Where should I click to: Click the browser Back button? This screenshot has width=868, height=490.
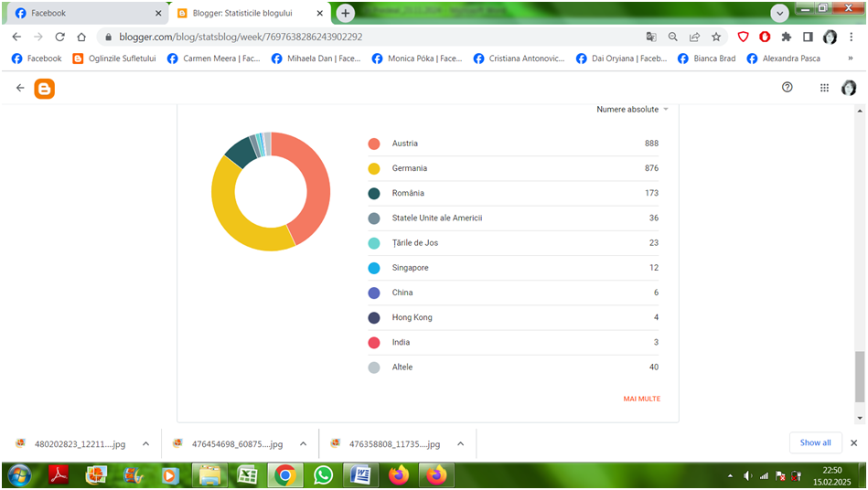tap(16, 37)
